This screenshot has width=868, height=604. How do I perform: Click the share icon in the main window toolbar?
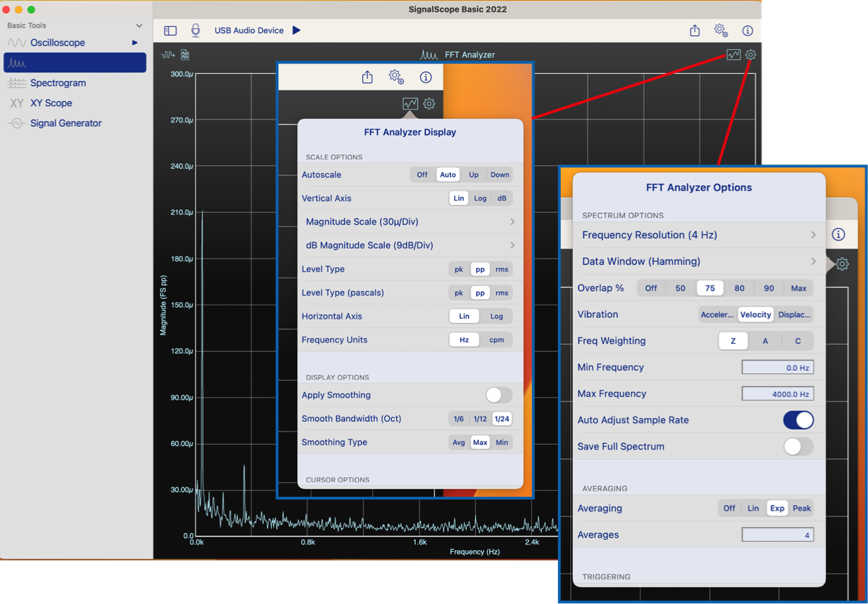pyautogui.click(x=695, y=30)
